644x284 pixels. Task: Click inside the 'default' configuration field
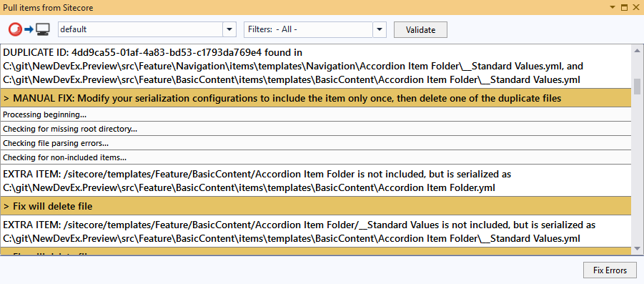pos(140,29)
